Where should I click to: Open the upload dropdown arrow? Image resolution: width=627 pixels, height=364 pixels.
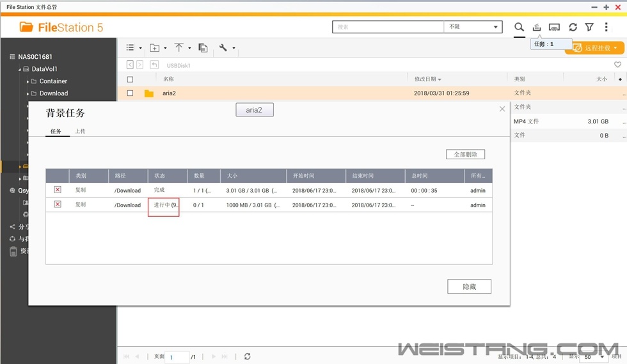(189, 48)
